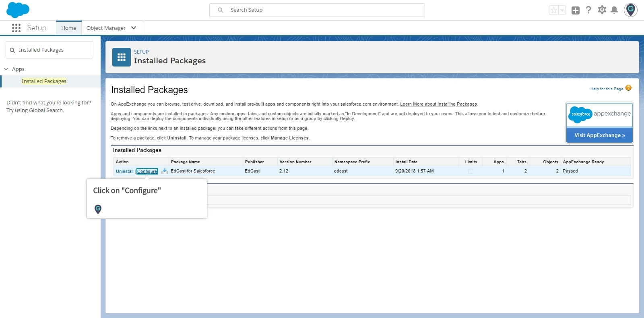Open Learn More about Installing Packages link
This screenshot has width=644, height=318.
[438, 104]
